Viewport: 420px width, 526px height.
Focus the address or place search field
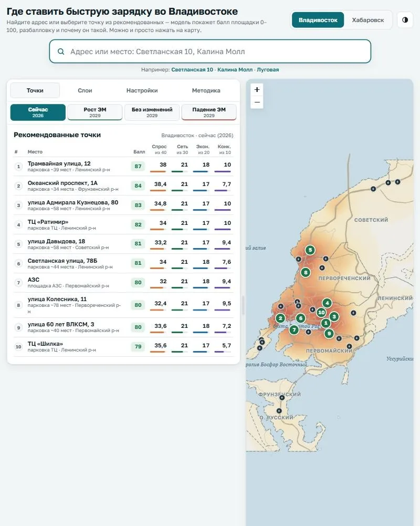210,51
